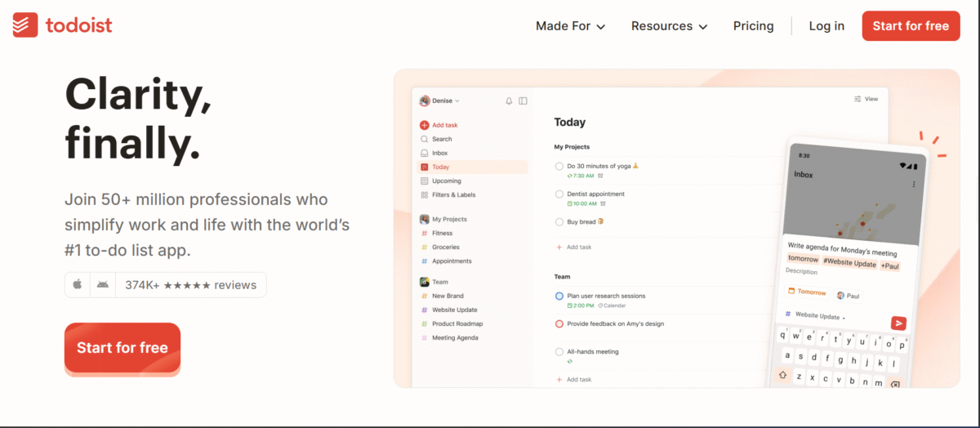The height and width of the screenshot is (428, 980).
Task: Click the Android icon in reviews badge
Action: click(x=102, y=285)
